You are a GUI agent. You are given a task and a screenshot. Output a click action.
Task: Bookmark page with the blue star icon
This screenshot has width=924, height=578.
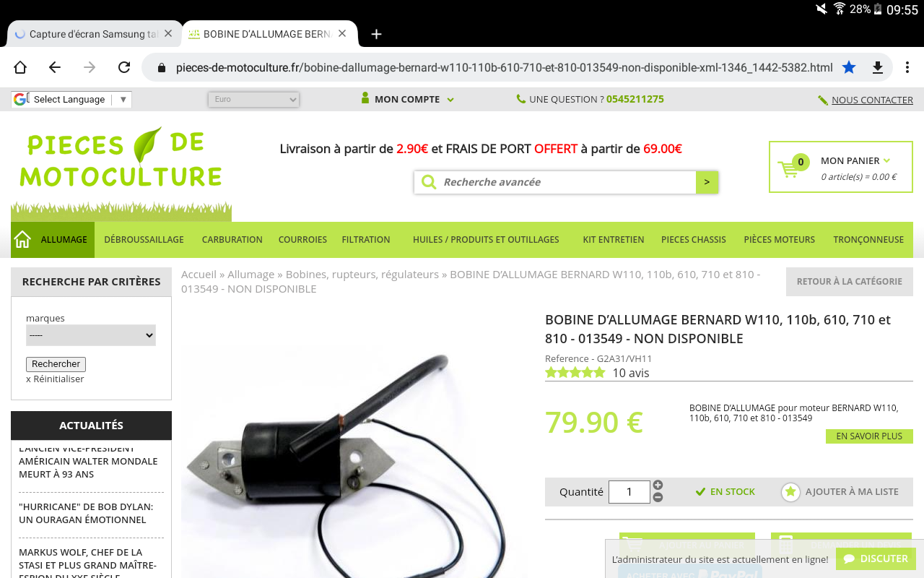click(x=849, y=67)
